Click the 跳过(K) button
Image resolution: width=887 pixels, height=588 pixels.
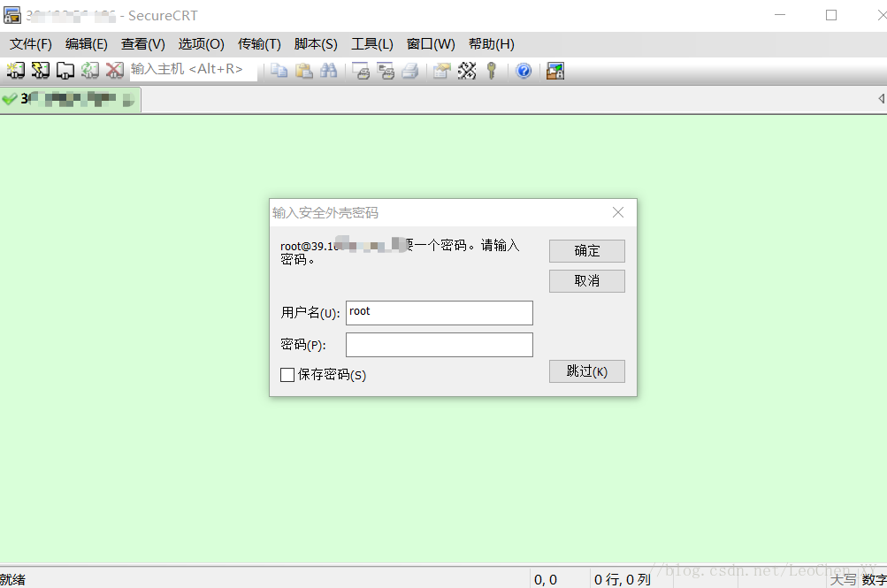tap(586, 370)
